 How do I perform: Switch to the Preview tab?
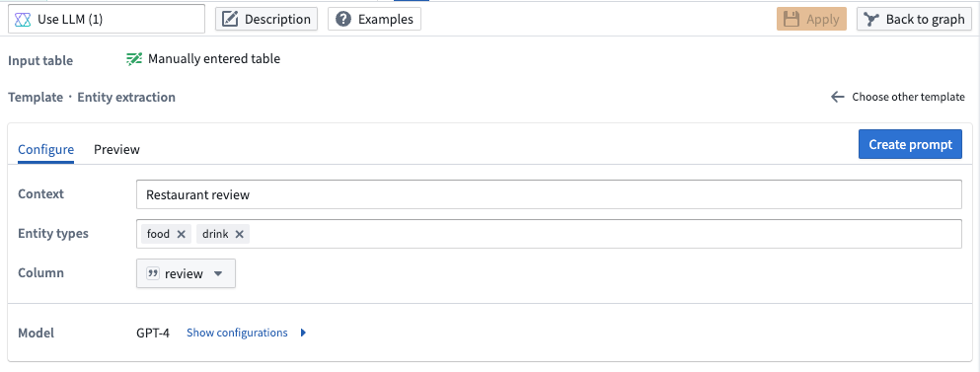[x=116, y=149]
